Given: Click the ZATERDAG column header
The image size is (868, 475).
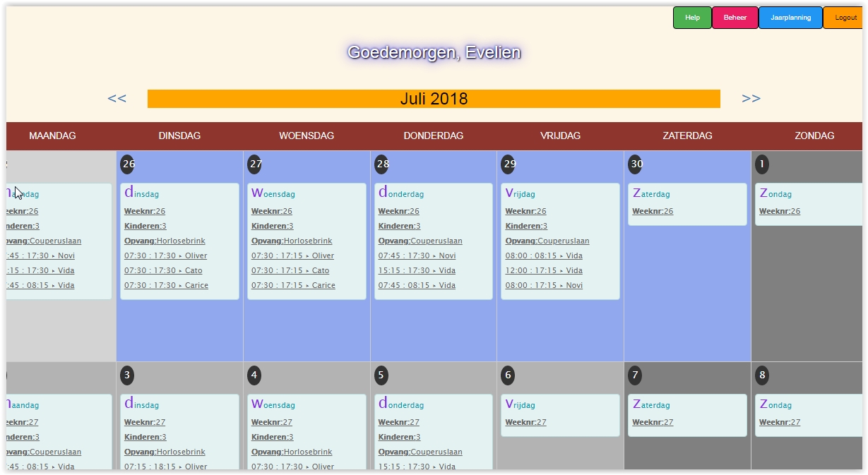Looking at the screenshot, I should (x=687, y=136).
